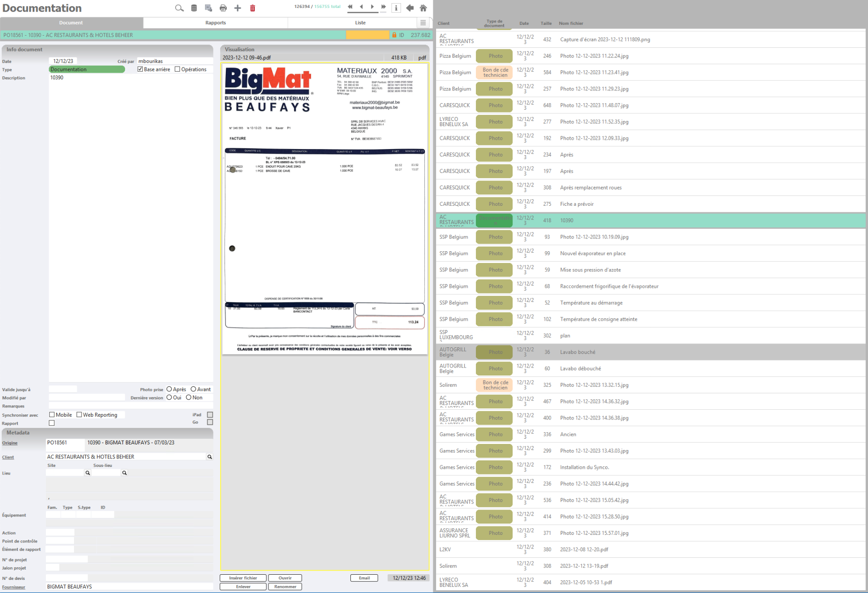
Task: Add a new record with plus icon
Action: coord(237,8)
